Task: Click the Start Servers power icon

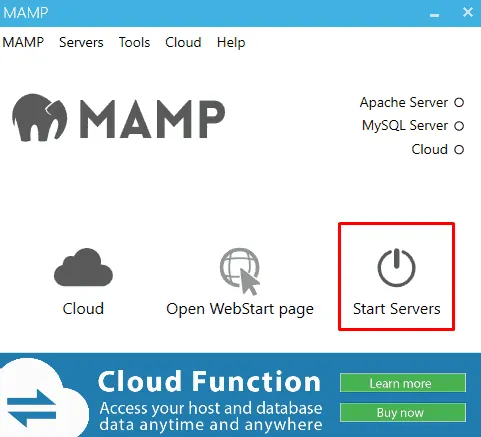Action: tap(396, 268)
